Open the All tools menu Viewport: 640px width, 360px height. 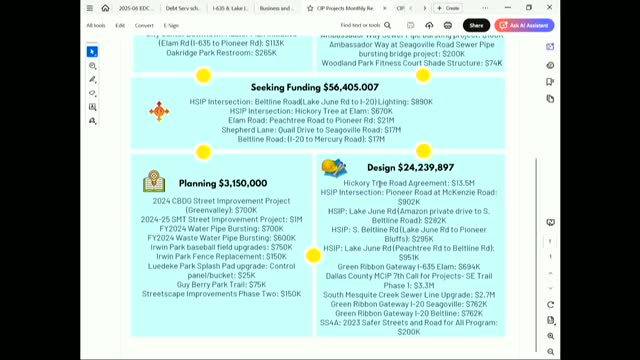tap(96, 25)
